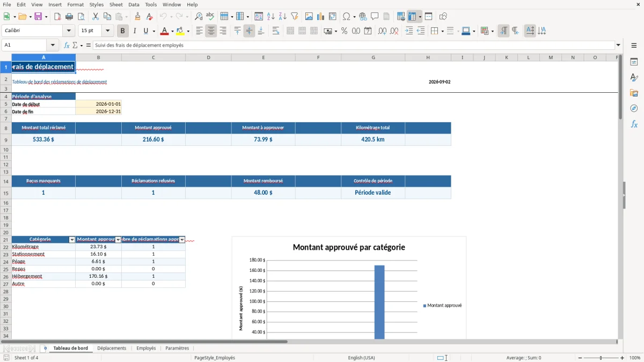Click the Zoom In plus button
The width and height of the screenshot is (644, 362).
coord(623,358)
